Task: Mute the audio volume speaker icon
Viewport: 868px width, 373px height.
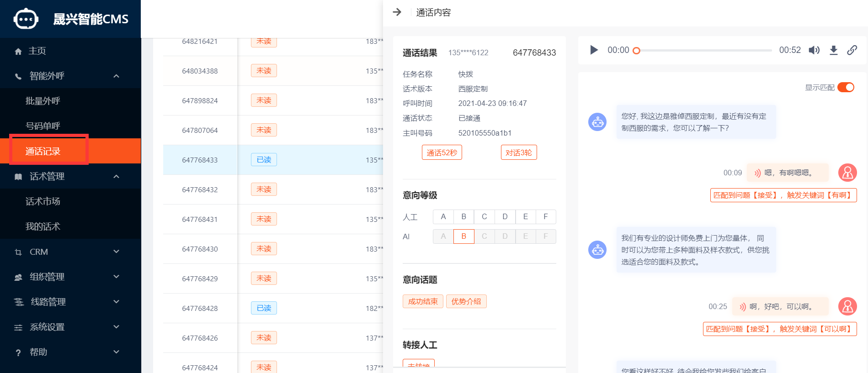Action: pos(814,50)
